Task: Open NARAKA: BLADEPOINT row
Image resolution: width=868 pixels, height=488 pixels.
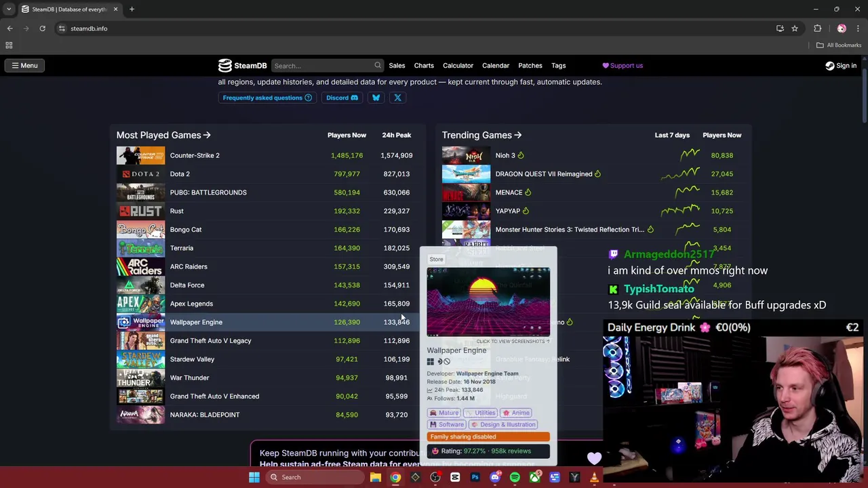Action: pos(264,415)
